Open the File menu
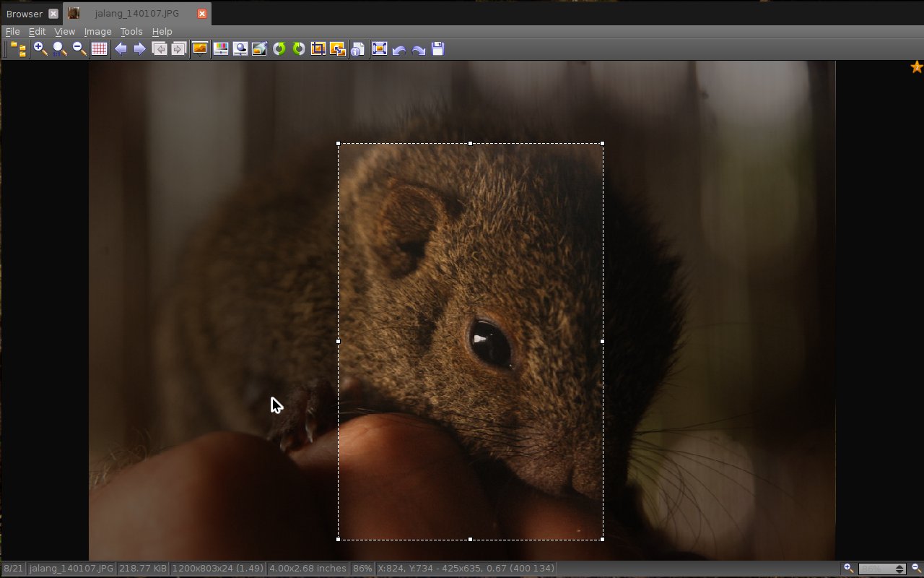 [x=12, y=32]
